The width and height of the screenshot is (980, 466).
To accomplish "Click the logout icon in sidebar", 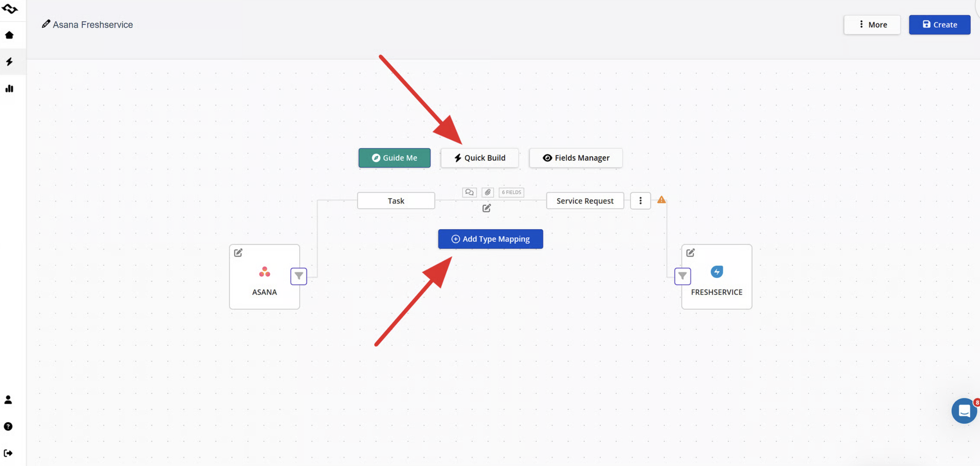I will (8, 453).
